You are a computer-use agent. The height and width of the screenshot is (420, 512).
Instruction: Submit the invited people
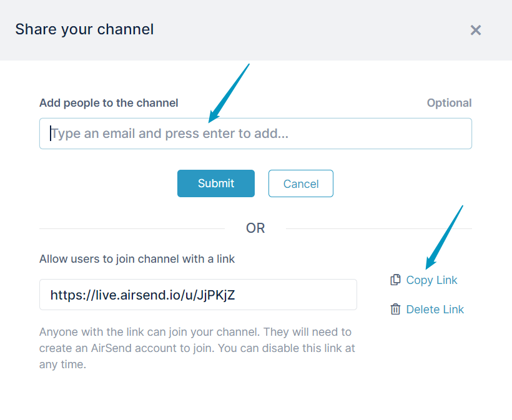pos(216,183)
